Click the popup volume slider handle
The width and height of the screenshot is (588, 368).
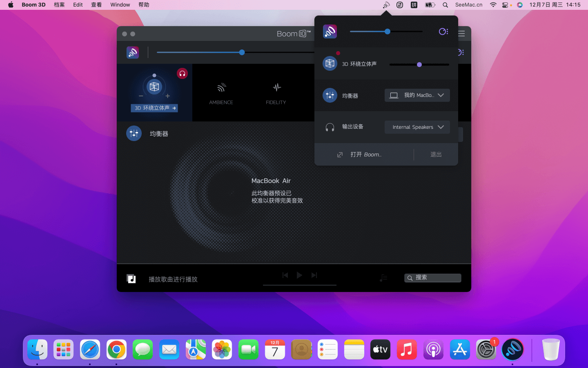(388, 31)
